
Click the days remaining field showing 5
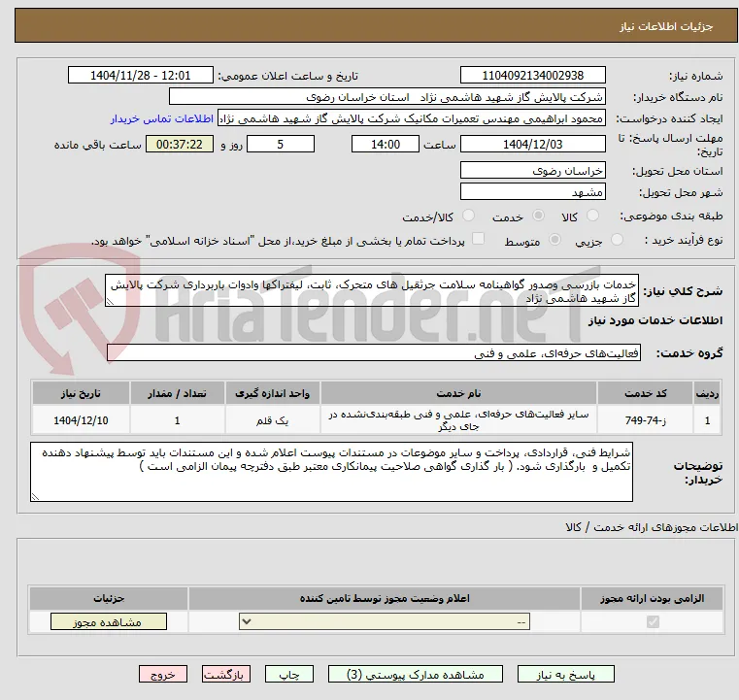(281, 144)
